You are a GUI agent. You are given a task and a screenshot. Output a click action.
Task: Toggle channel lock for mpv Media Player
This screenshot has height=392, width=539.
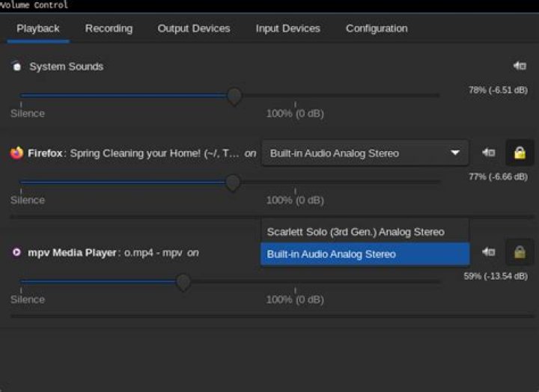coord(520,253)
